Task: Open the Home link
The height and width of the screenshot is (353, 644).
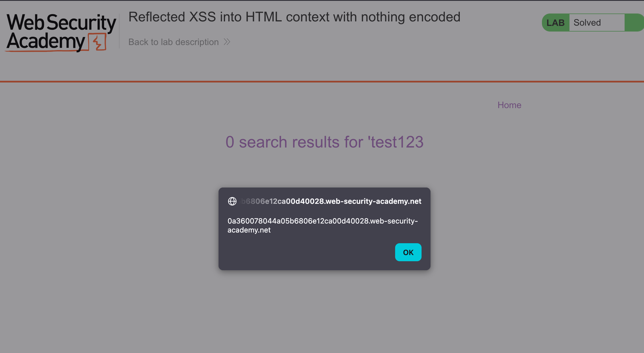Action: 509,105
